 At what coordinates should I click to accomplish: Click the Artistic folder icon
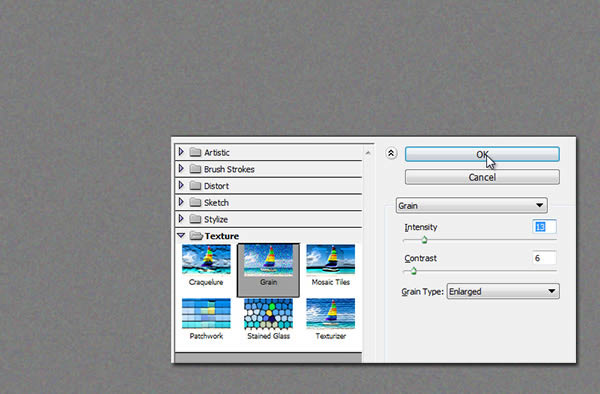pyautogui.click(x=195, y=152)
